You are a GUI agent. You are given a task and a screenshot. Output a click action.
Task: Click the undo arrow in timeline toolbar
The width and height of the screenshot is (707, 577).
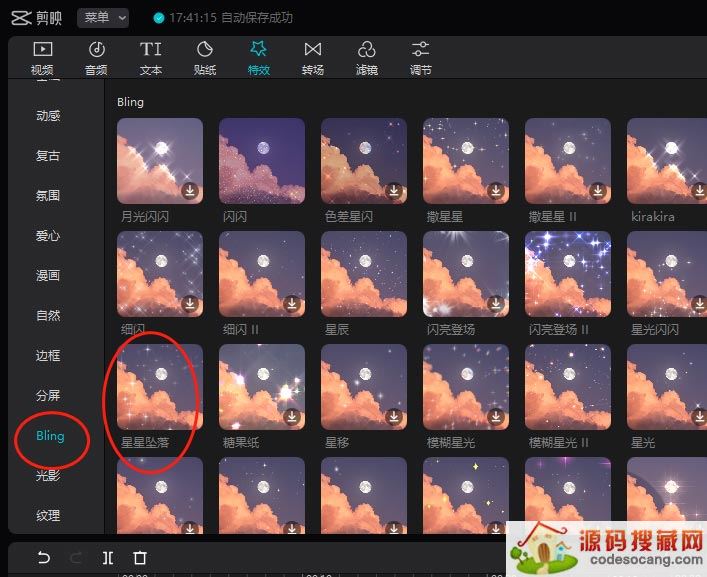[43, 557]
